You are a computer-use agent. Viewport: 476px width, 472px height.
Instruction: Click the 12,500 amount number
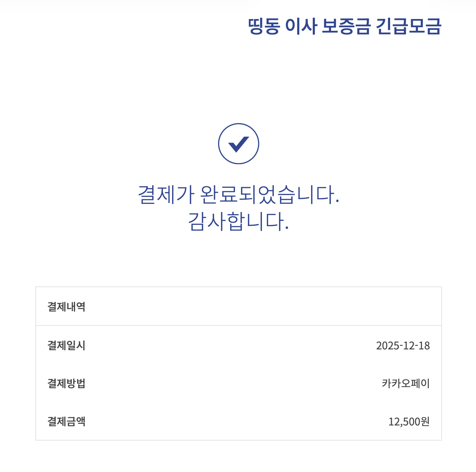click(404, 422)
